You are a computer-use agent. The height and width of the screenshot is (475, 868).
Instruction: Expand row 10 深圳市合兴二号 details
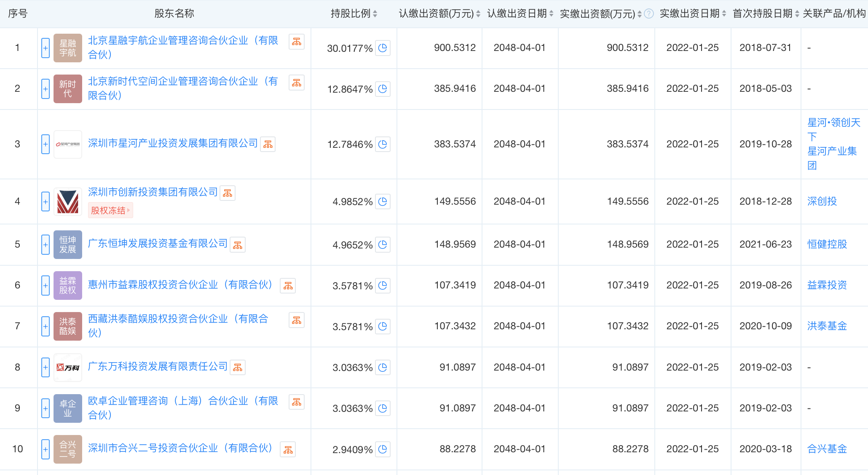click(x=46, y=449)
